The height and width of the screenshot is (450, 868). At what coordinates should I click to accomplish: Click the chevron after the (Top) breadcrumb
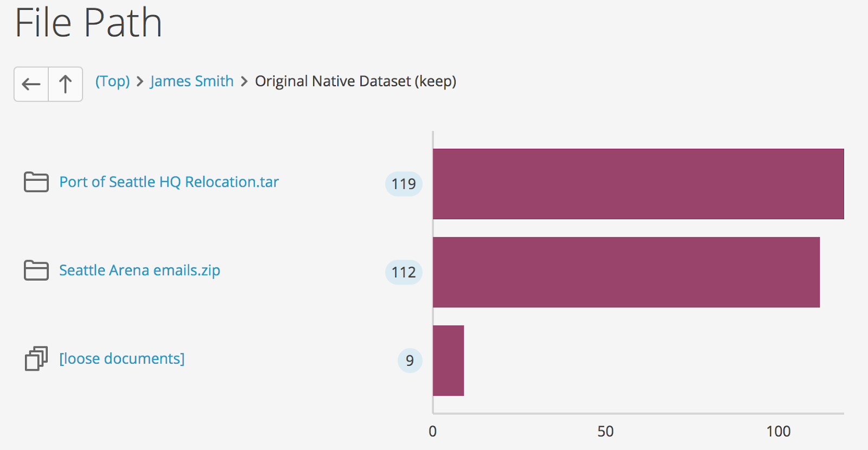(x=139, y=81)
